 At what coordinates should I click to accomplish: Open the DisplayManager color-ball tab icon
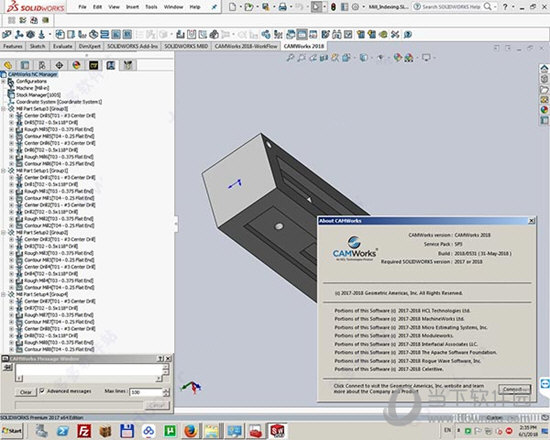(x=76, y=65)
